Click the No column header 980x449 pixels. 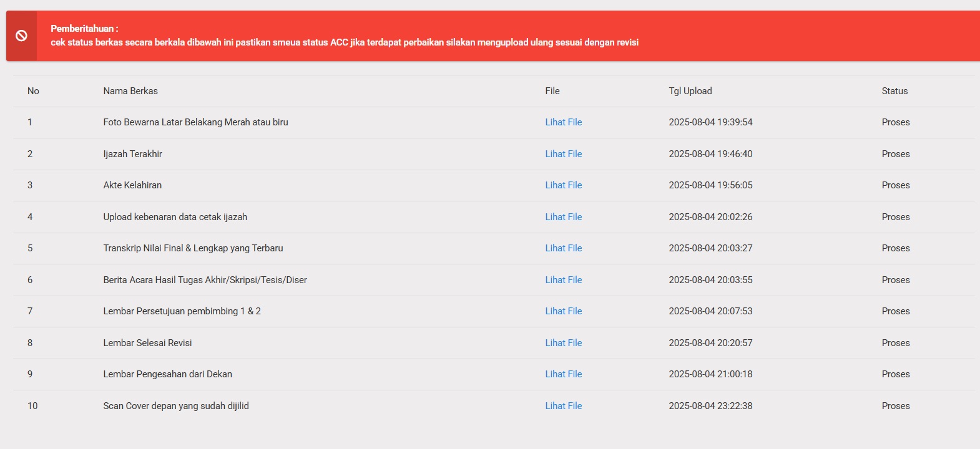33,91
